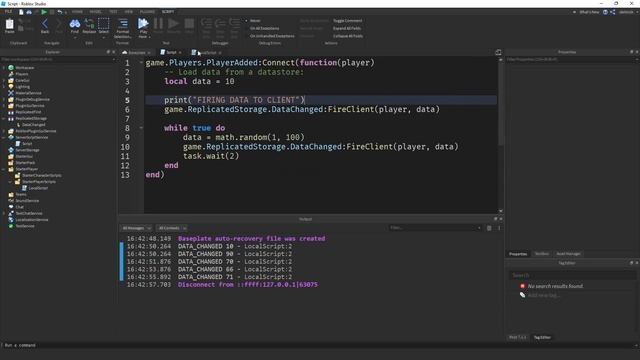640x360 pixels.
Task: Fold the function block at code line 1
Action: 141,62
